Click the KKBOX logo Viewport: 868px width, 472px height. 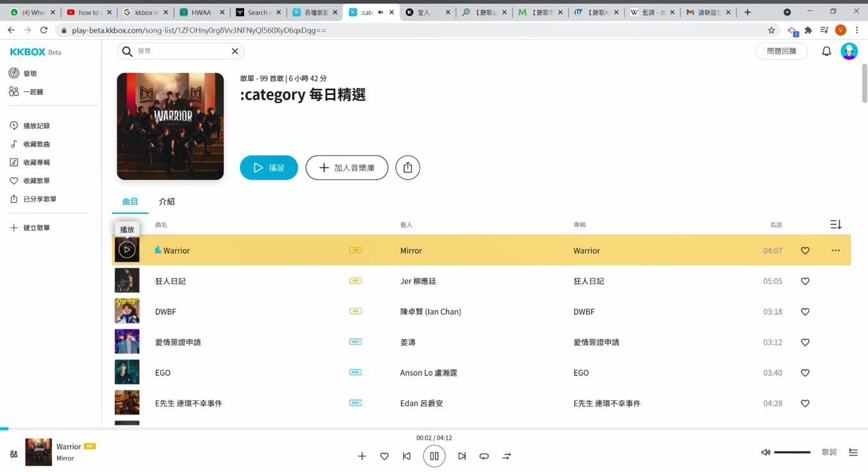28,52
